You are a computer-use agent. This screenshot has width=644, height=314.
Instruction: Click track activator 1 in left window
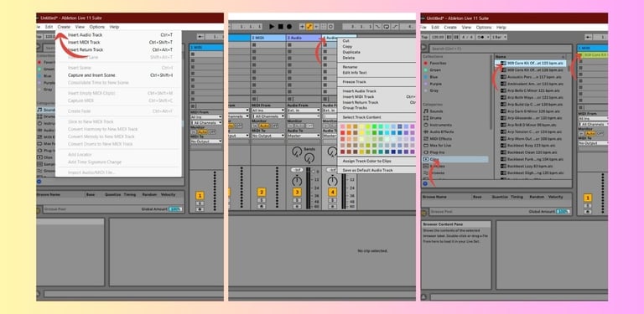(x=200, y=196)
